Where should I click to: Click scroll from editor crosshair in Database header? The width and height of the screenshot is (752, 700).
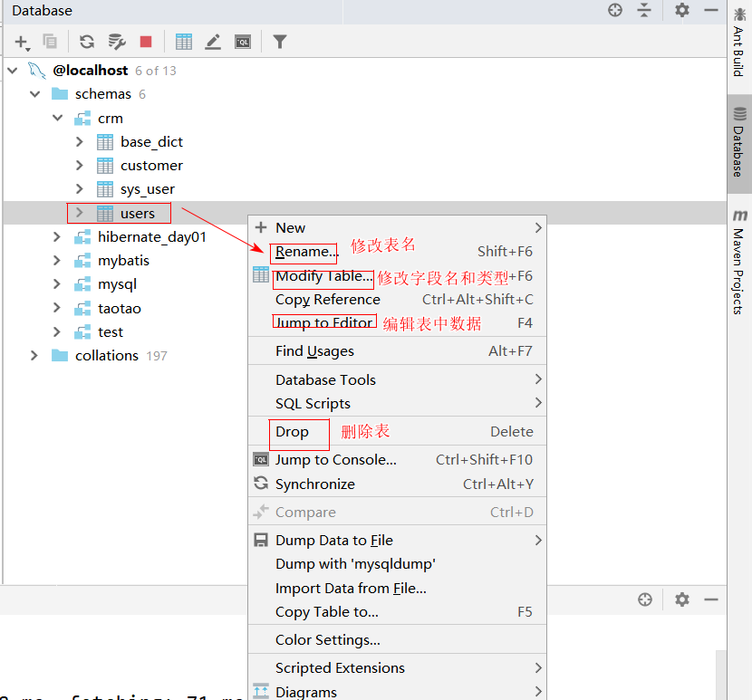coord(615,10)
